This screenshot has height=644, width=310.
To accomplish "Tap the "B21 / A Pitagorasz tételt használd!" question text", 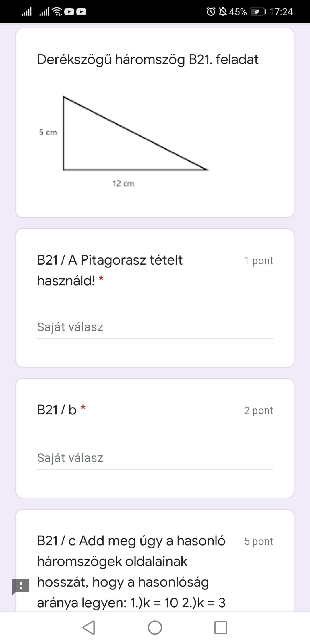I will pyautogui.click(x=110, y=270).
